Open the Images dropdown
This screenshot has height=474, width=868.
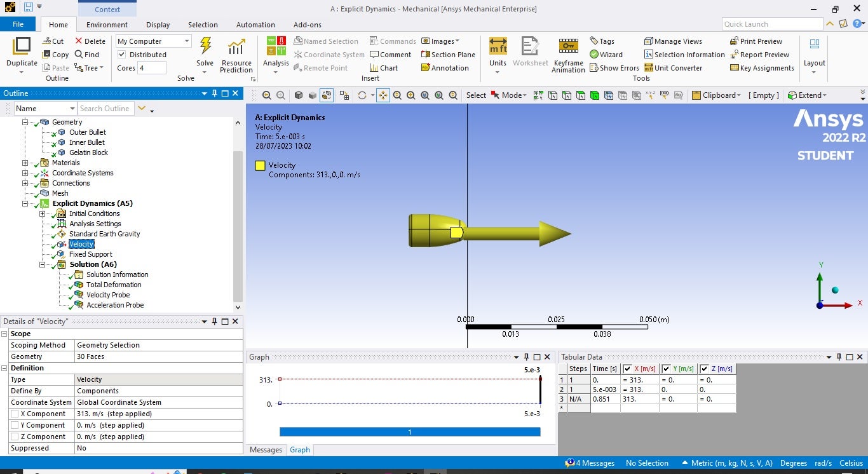[440, 41]
